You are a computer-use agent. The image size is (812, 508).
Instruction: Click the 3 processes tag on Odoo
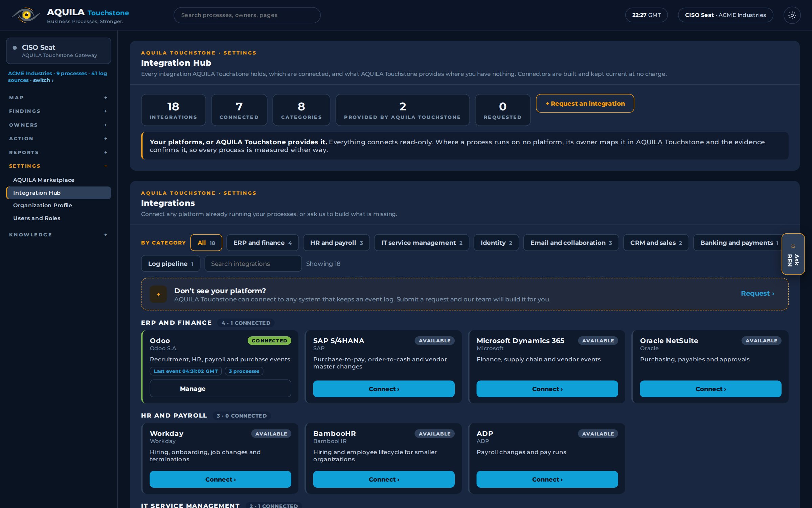point(244,371)
